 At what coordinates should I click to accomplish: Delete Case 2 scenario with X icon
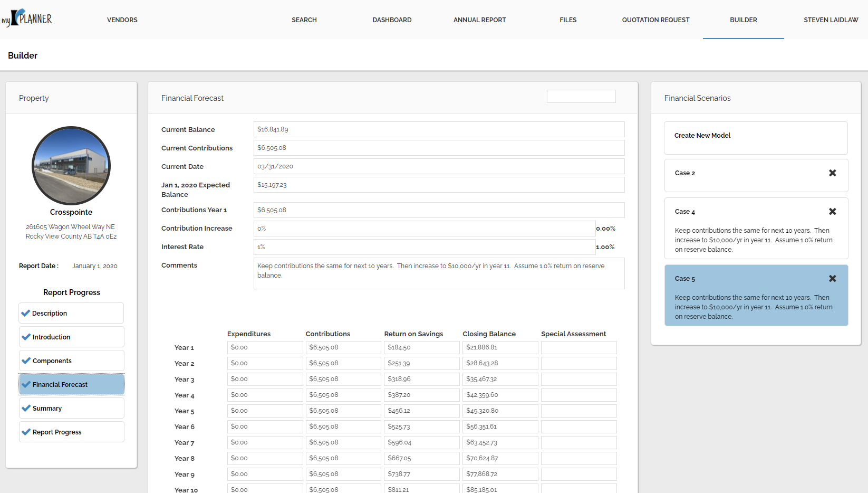[x=832, y=173]
